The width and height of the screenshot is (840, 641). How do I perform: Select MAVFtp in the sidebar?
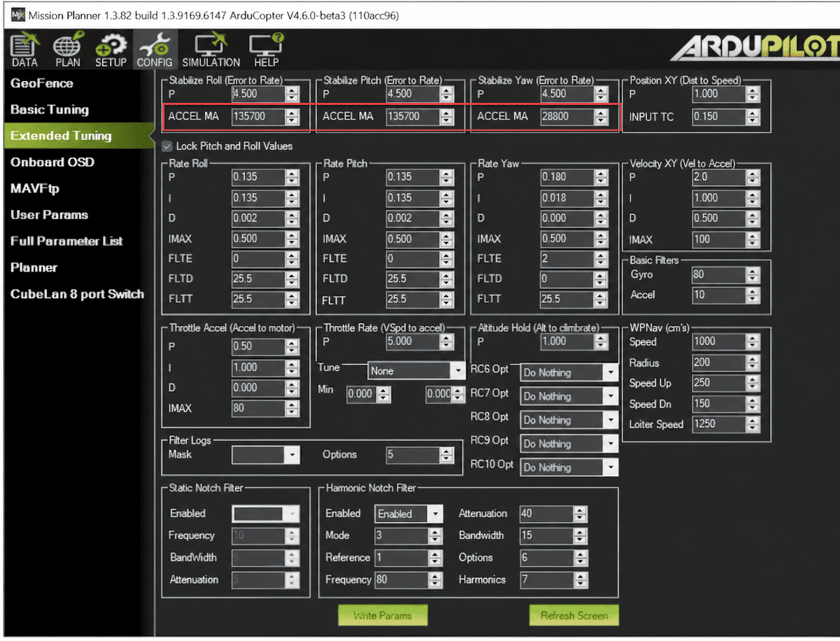35,189
